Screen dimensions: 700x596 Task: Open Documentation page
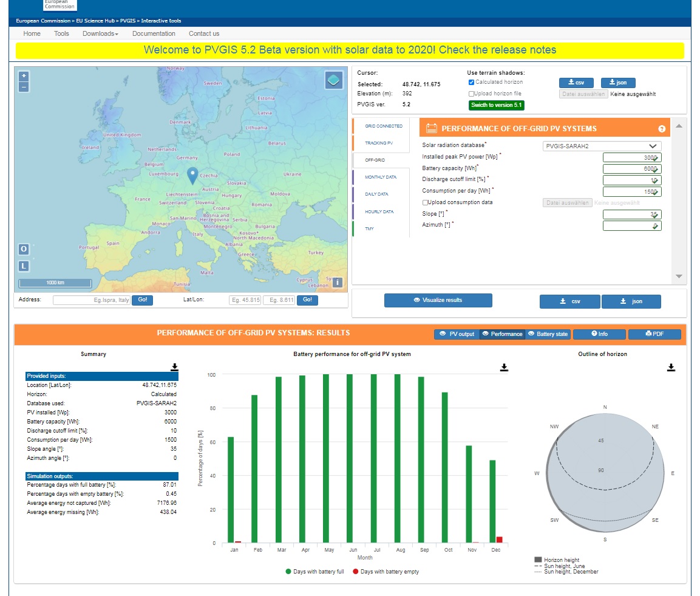(x=154, y=33)
